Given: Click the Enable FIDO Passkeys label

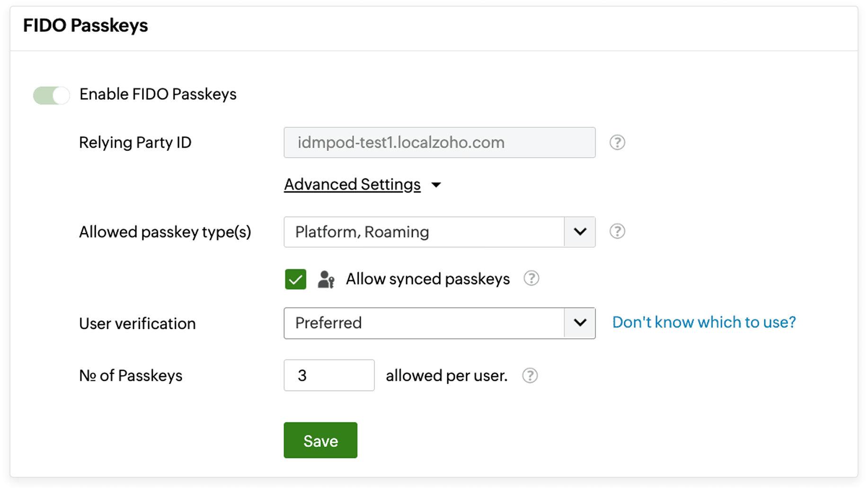Looking at the screenshot, I should point(158,94).
